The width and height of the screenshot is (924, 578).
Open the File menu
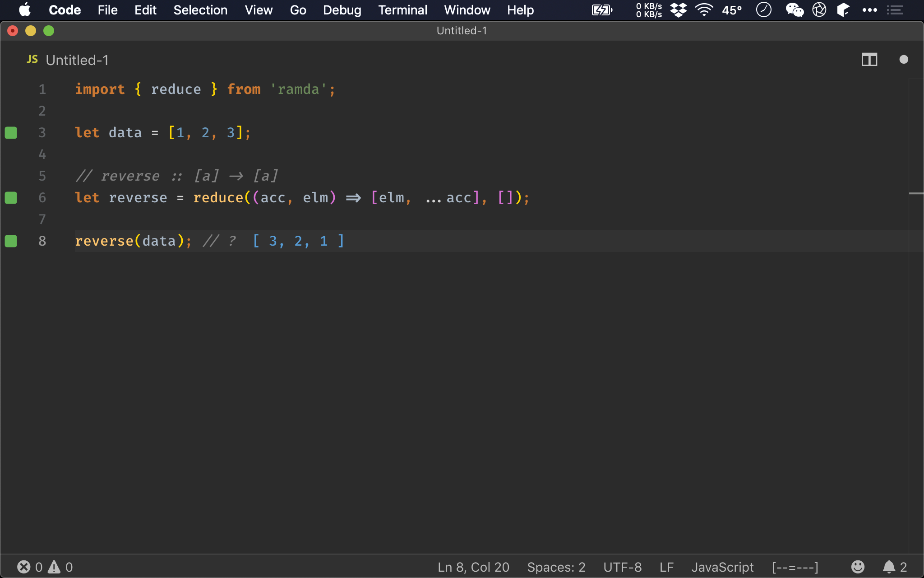pyautogui.click(x=107, y=10)
